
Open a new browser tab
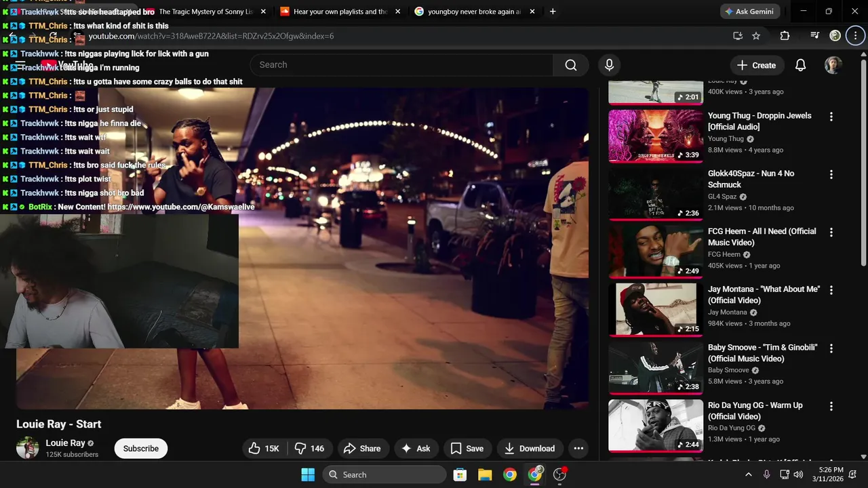tap(553, 12)
